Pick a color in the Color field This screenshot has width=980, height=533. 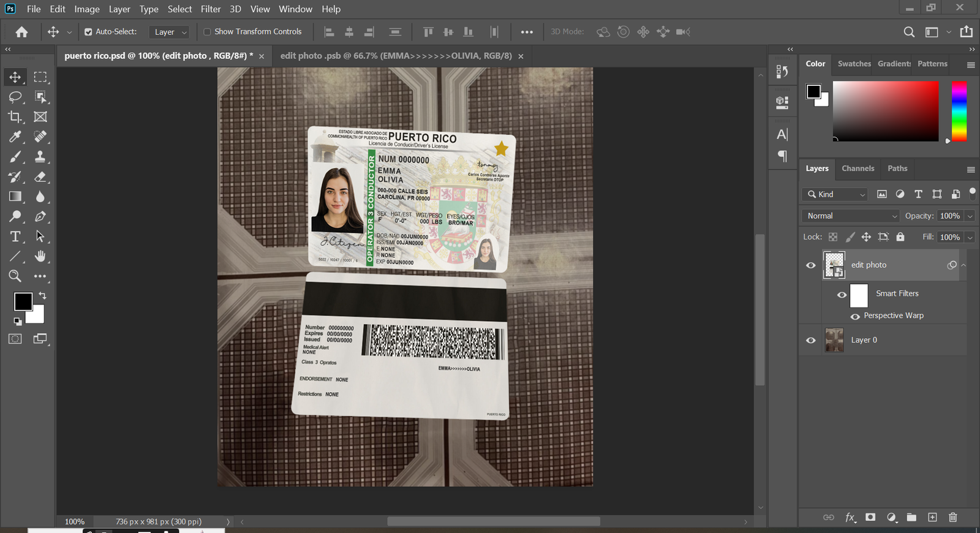tap(886, 112)
